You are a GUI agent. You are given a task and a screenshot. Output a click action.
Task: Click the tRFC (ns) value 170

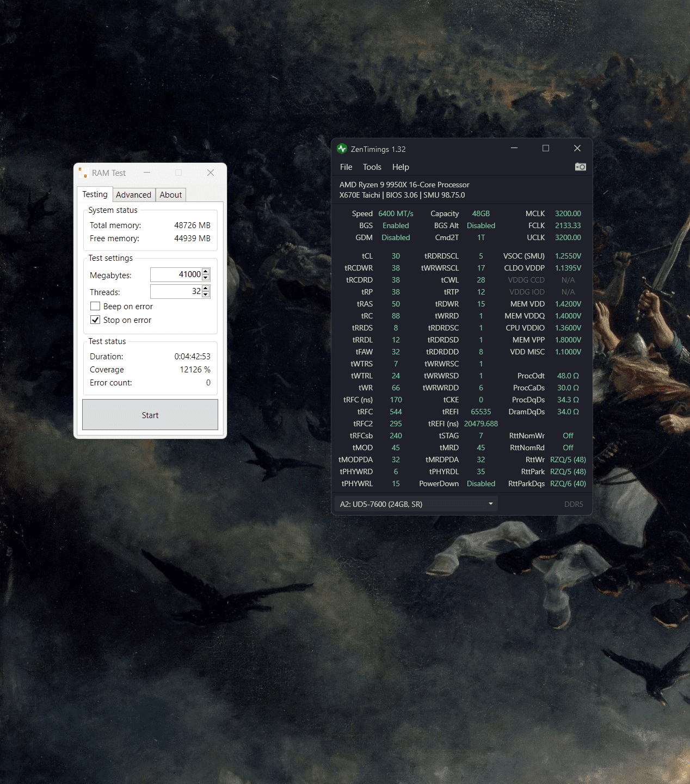396,400
